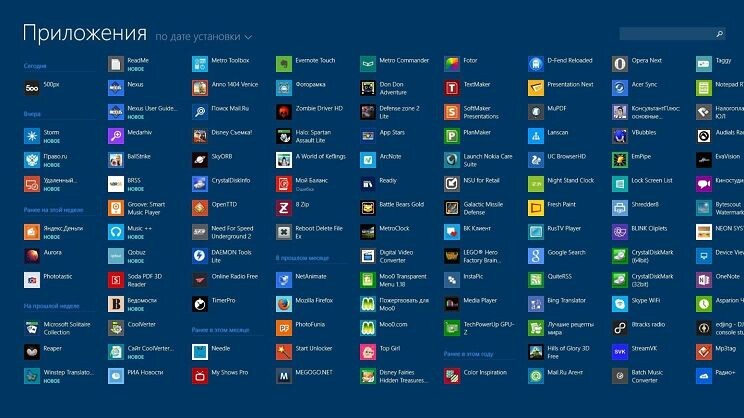Click the magnifier search icon

click(719, 34)
